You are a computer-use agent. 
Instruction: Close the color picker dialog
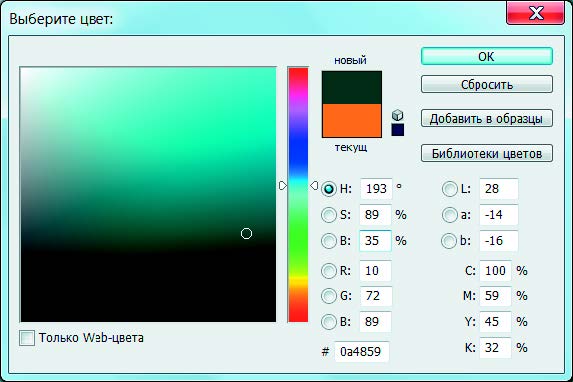click(x=535, y=13)
